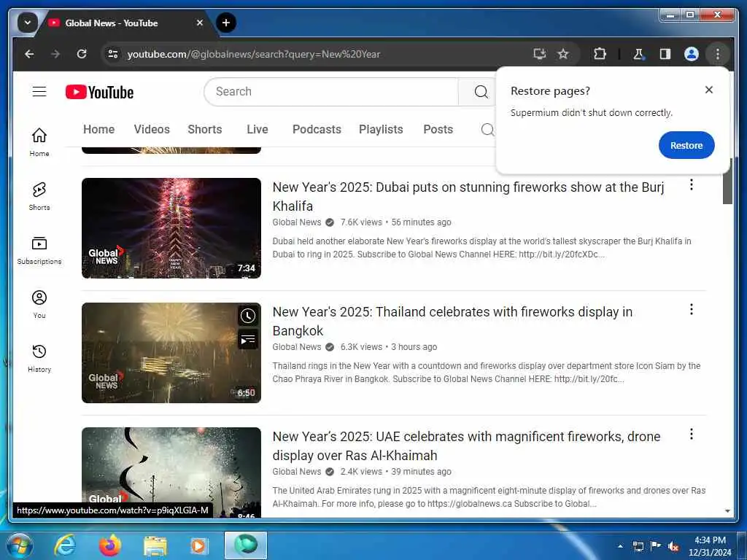Switch to the Playlists tab
Image resolution: width=747 pixels, height=560 pixels.
coord(381,130)
